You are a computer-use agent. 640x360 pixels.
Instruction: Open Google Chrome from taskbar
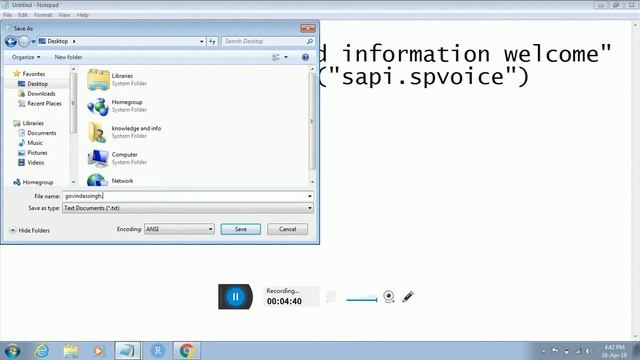pos(187,351)
